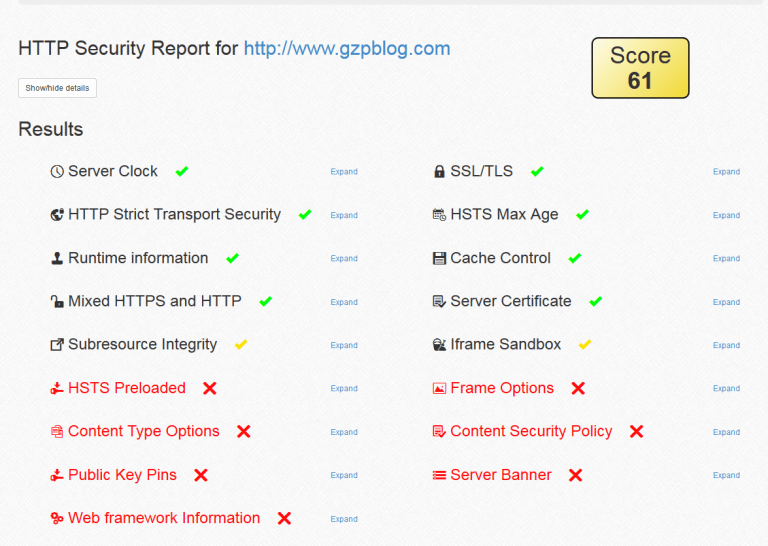
Task: Click the red X beside Content Security Policy
Action: pyautogui.click(x=636, y=431)
